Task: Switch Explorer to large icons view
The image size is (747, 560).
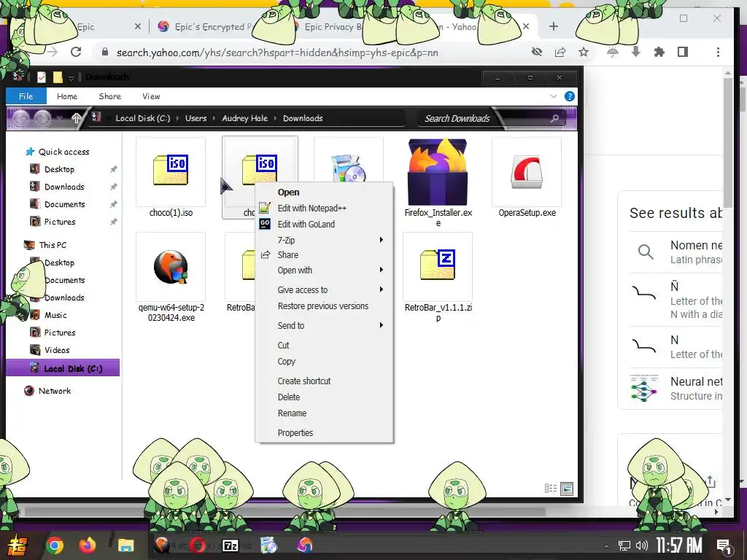Action: coord(567,488)
